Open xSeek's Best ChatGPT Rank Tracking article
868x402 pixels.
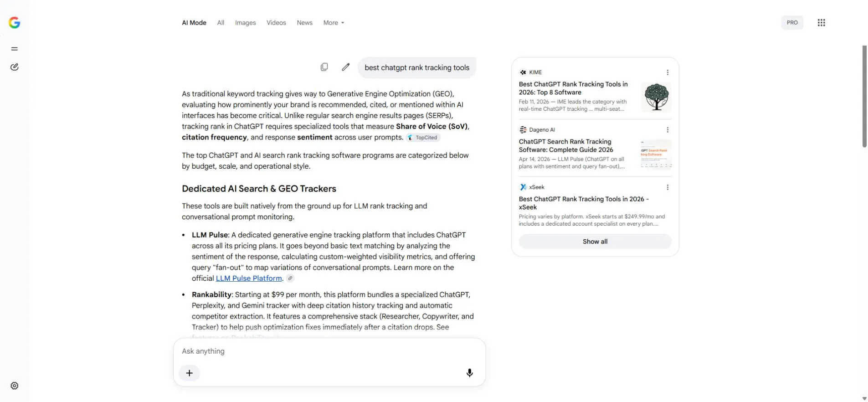pos(584,203)
